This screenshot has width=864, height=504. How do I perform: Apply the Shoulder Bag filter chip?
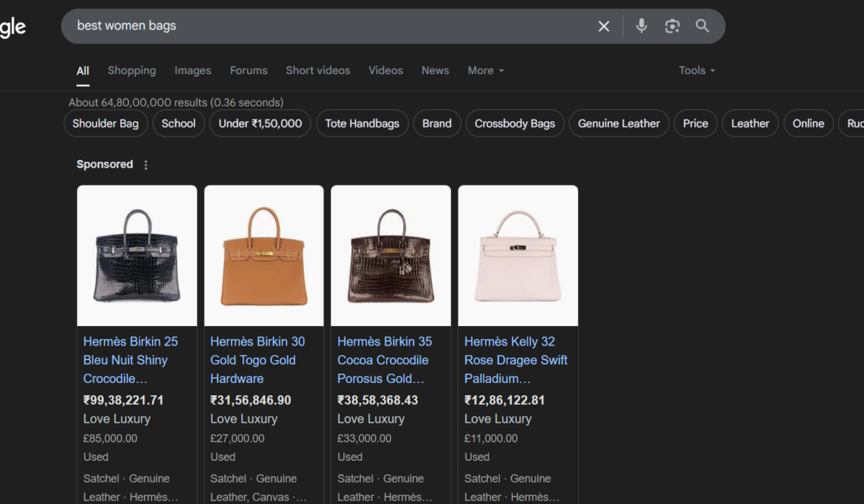[106, 123]
